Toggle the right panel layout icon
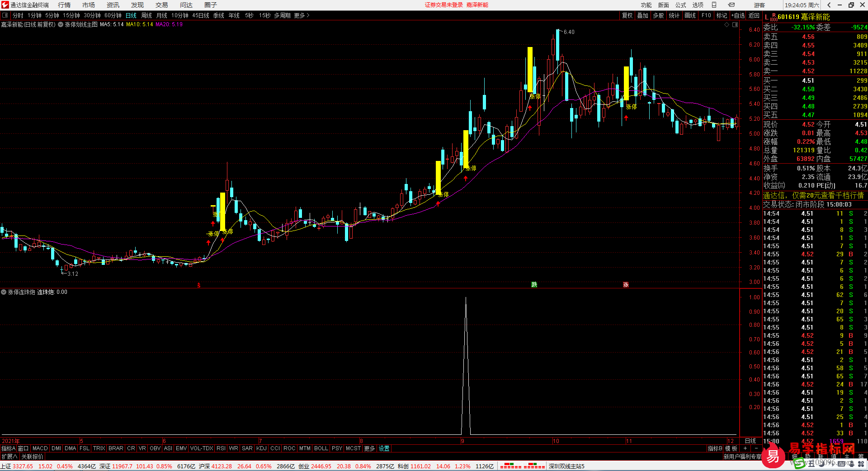The width and height of the screenshot is (868, 471). 735,25
